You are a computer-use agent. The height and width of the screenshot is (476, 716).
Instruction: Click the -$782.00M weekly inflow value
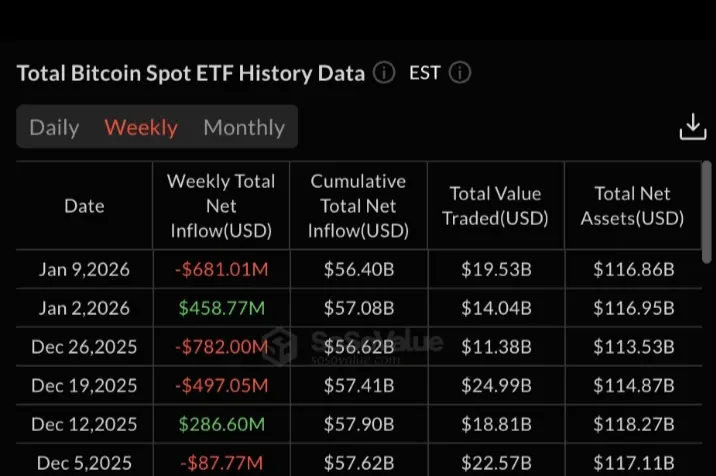(x=221, y=347)
